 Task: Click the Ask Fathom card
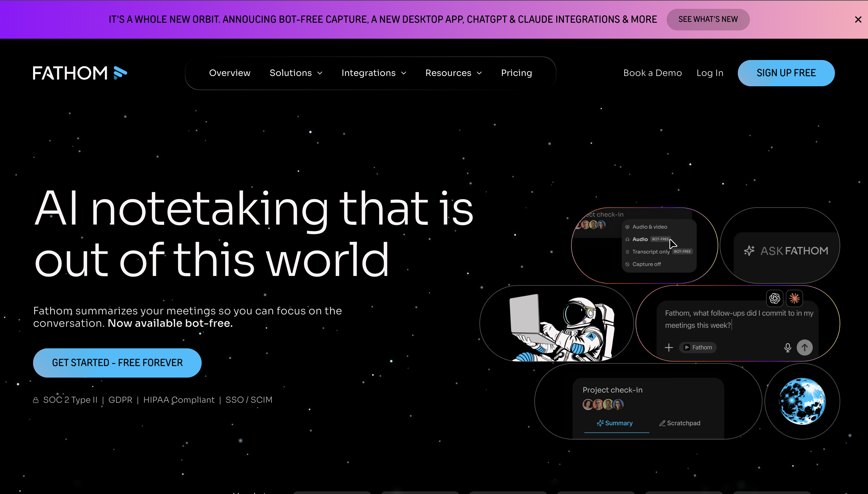point(779,245)
